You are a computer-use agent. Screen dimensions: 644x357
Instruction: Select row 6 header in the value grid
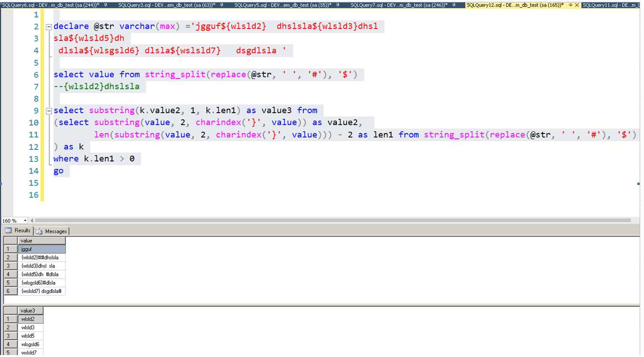11,291
